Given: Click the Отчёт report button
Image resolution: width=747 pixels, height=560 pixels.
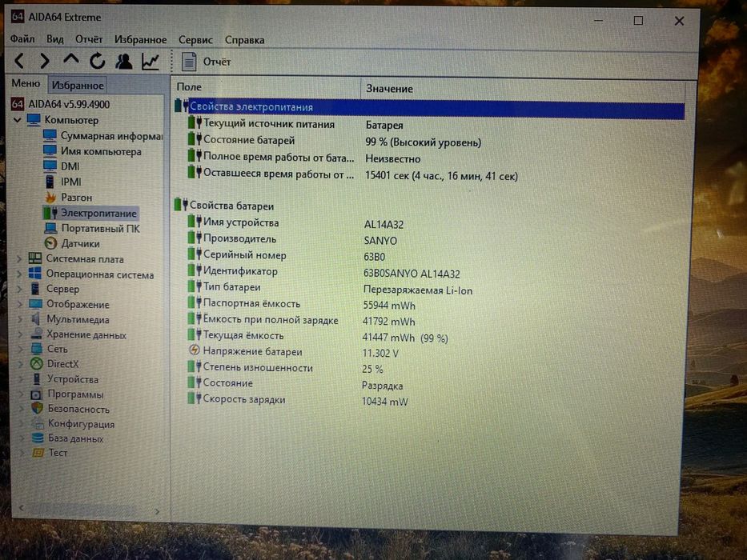Looking at the screenshot, I should (x=206, y=62).
